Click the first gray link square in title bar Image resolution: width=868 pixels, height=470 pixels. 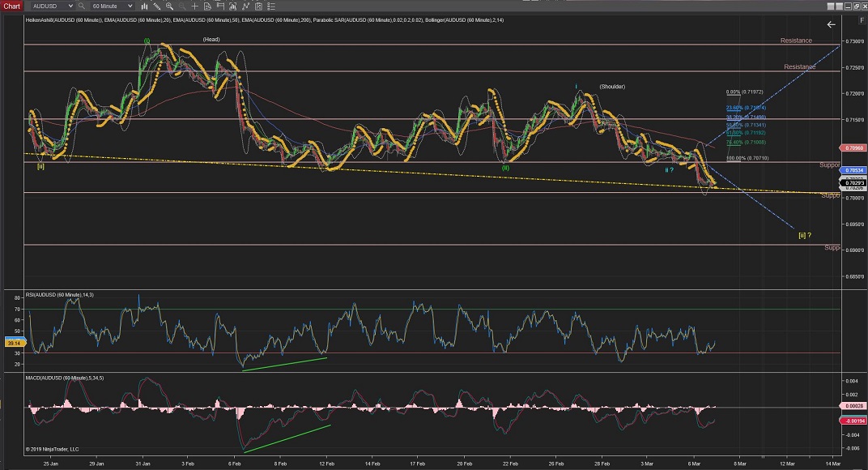coord(832,6)
